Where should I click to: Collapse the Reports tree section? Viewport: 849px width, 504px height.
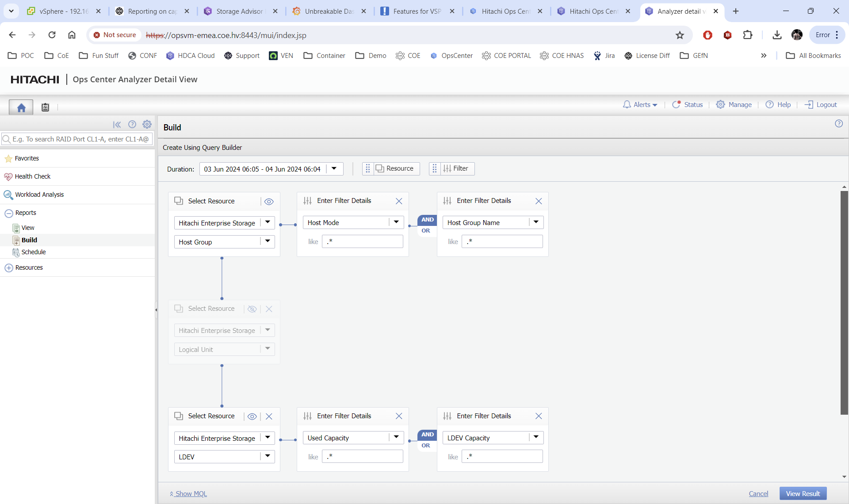click(x=8, y=213)
